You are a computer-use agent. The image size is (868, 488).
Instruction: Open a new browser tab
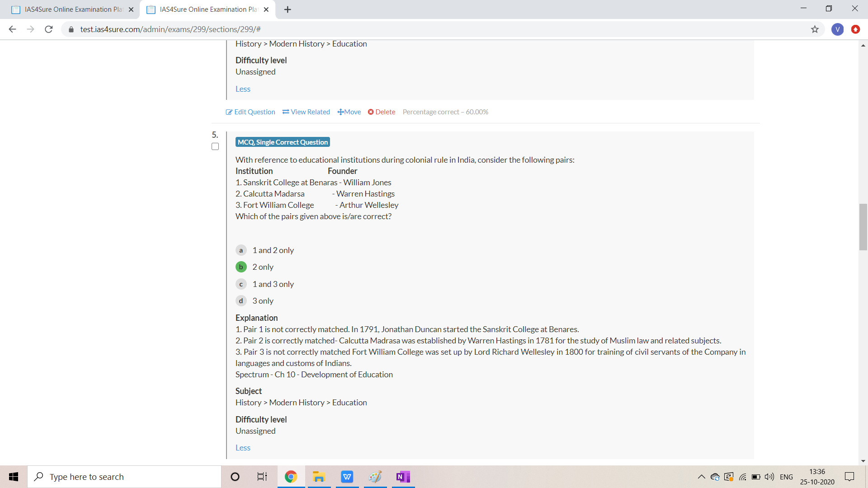click(288, 9)
